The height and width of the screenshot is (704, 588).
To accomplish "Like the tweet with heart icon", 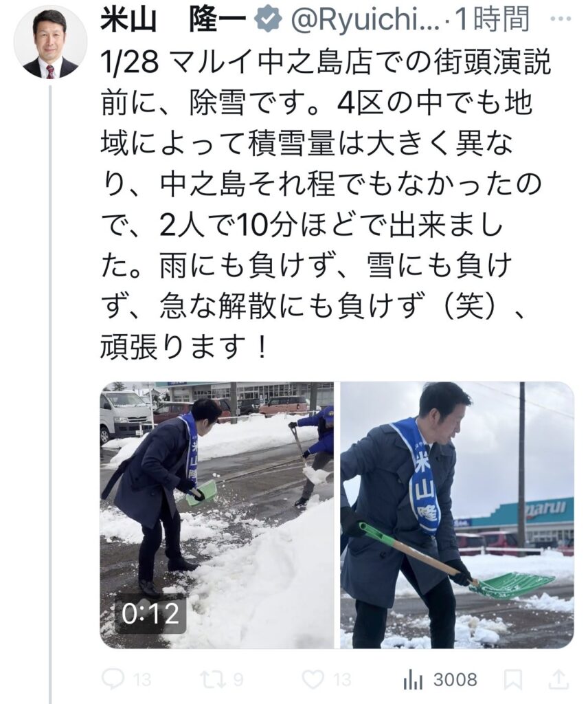I will coord(313,679).
